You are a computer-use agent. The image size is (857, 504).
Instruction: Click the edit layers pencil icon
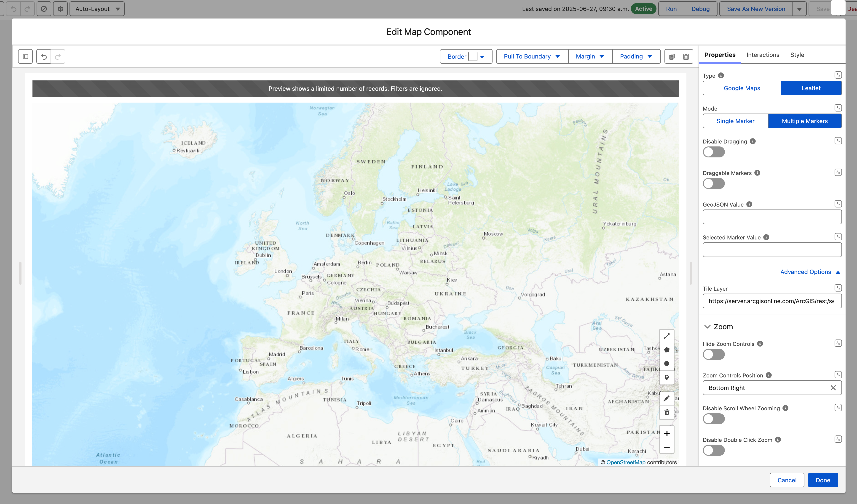tap(667, 398)
